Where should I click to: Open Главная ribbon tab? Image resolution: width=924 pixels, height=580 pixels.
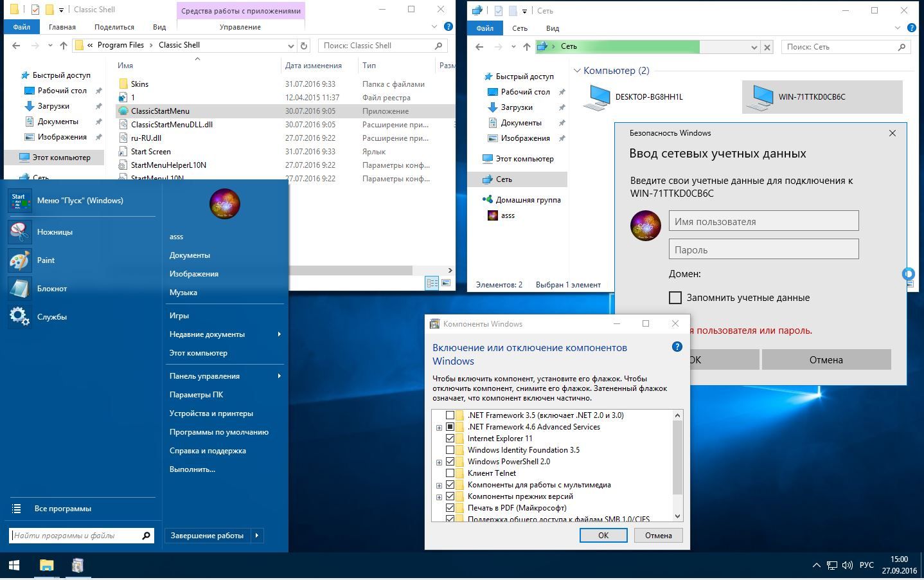(62, 27)
